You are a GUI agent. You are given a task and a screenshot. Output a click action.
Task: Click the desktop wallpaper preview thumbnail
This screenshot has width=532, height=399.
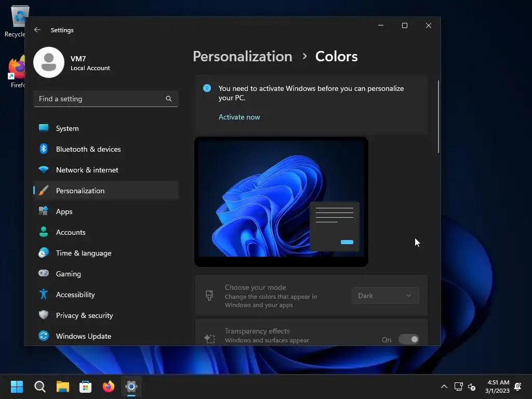pos(281,202)
